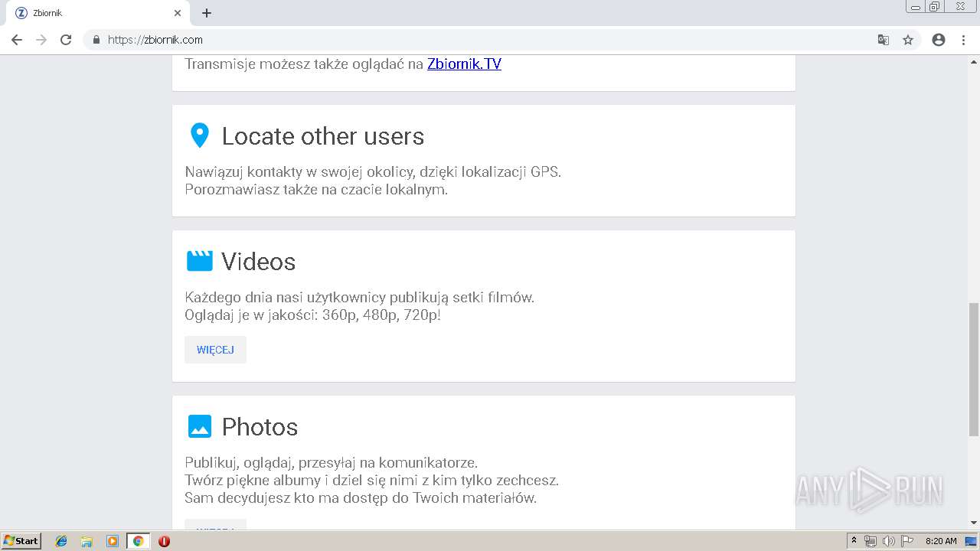Open the Chrome profile avatar
Image resolution: width=980 pixels, height=551 pixels.
tap(939, 40)
